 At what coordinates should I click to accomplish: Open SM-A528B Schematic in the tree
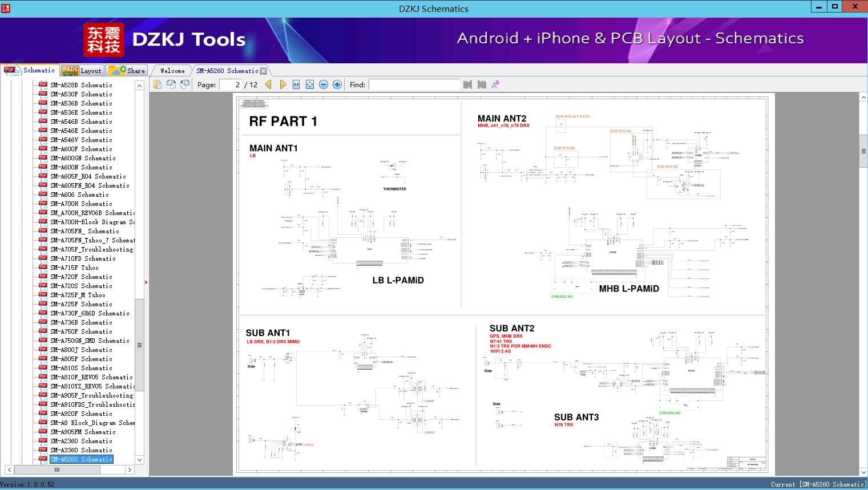[81, 85]
